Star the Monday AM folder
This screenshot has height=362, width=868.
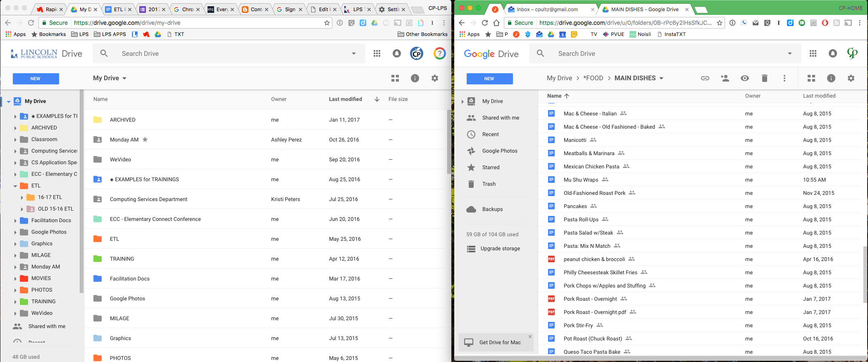[145, 139]
